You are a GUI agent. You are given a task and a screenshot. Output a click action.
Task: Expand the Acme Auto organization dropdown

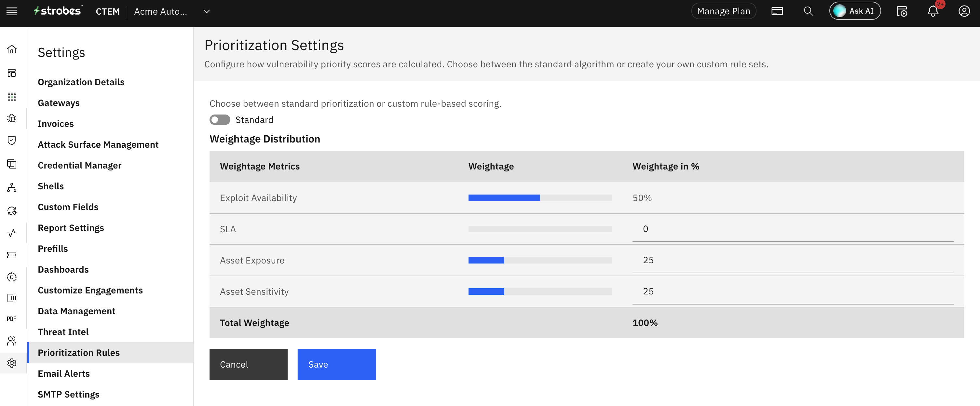207,11
